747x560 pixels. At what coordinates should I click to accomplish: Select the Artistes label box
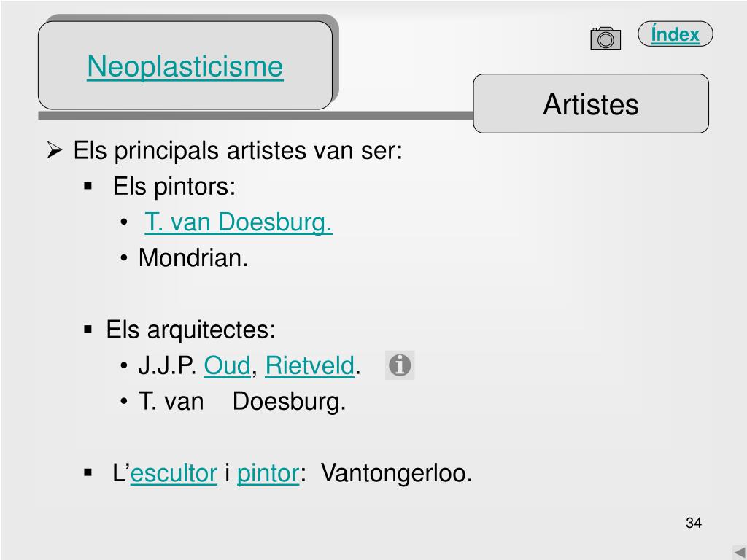point(591,104)
